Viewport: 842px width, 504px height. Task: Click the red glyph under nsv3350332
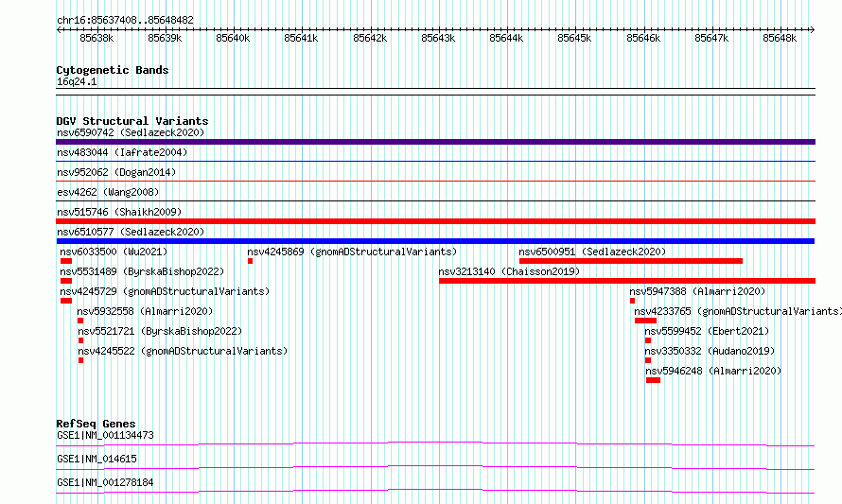pyautogui.click(x=648, y=360)
